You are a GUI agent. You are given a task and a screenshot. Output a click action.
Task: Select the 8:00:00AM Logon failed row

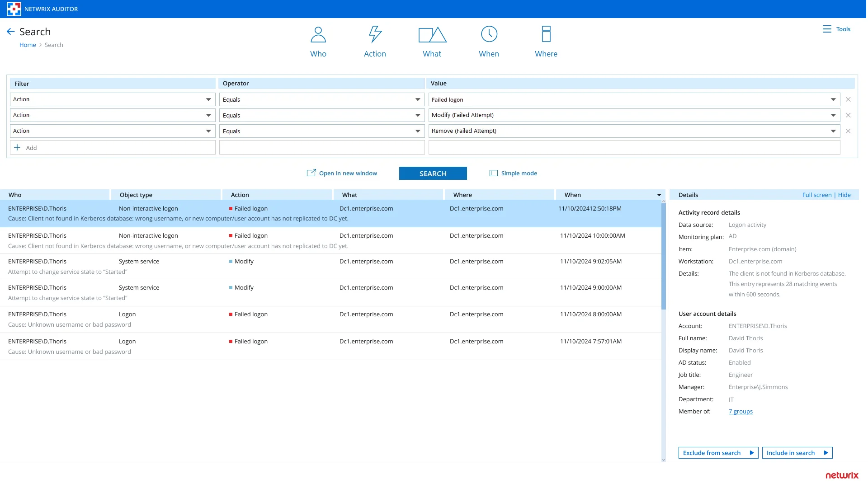point(330,319)
